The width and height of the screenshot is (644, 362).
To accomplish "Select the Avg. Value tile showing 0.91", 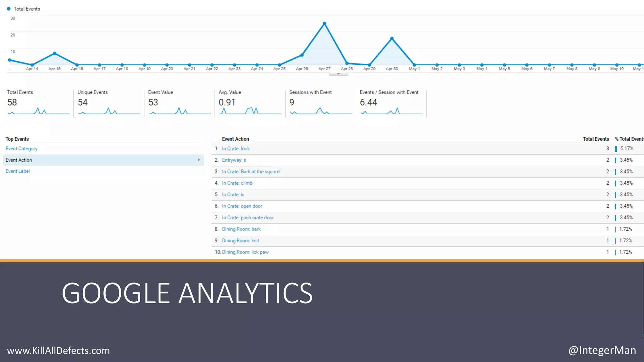I will 250,103.
